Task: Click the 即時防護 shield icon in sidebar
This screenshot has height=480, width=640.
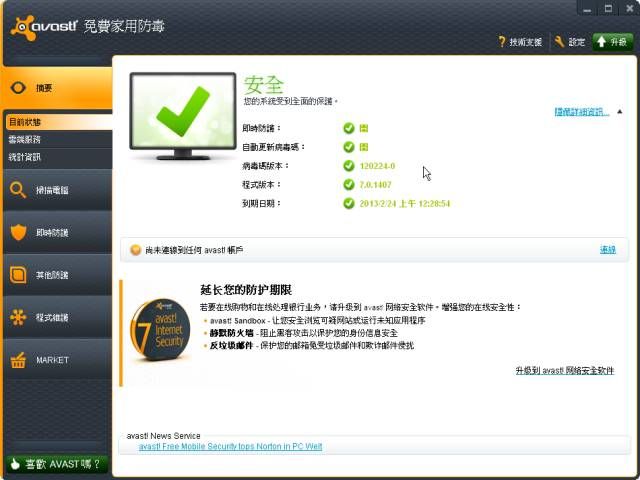Action: (x=18, y=232)
